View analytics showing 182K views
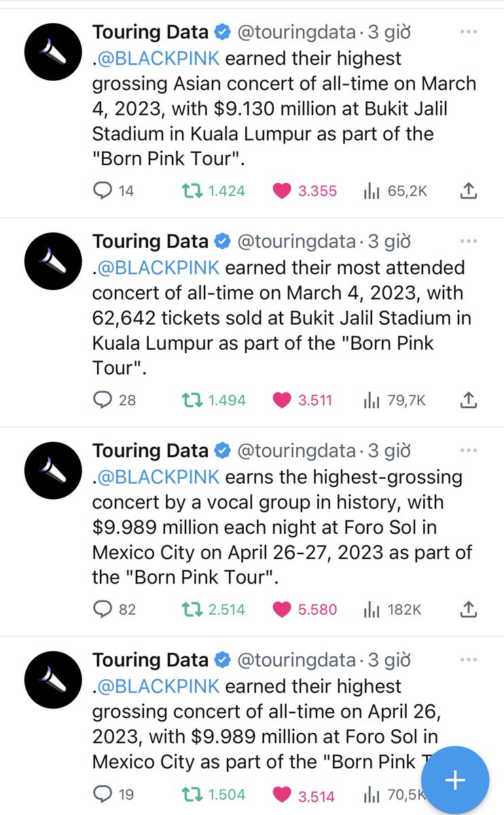Viewport: 504px width, 815px height. coord(371,610)
